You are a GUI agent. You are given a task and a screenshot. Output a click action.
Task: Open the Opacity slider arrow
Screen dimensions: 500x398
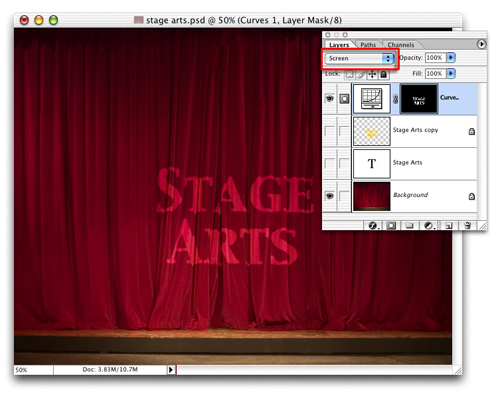tap(451, 58)
